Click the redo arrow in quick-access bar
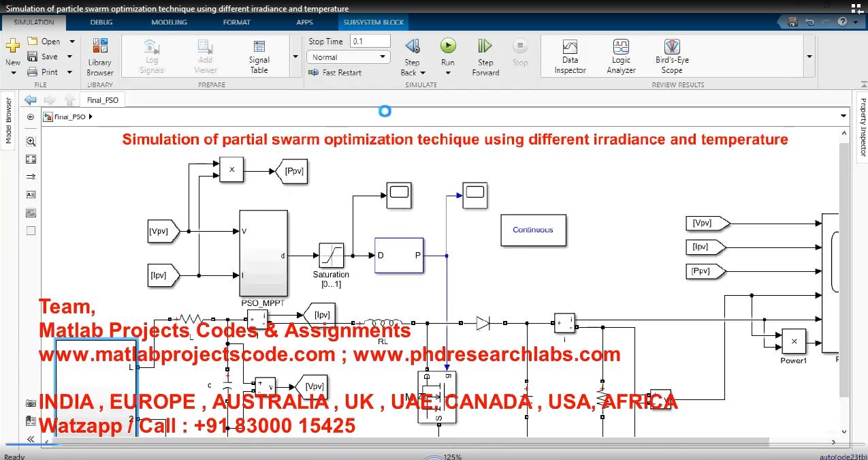The image size is (868, 460). click(825, 22)
